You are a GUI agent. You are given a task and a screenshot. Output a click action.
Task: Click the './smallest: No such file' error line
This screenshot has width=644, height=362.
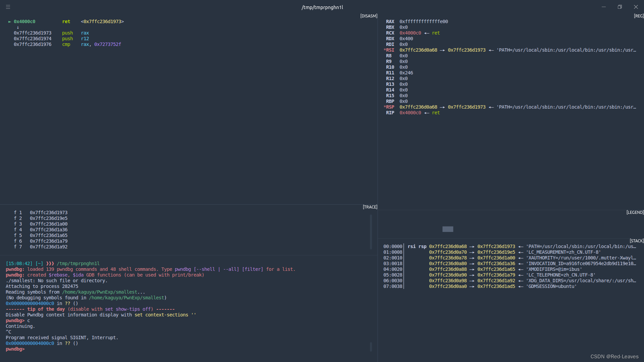click(x=57, y=281)
